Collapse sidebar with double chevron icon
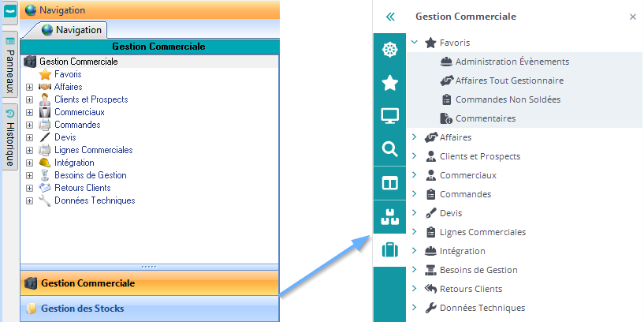The image size is (644, 322). (389, 17)
